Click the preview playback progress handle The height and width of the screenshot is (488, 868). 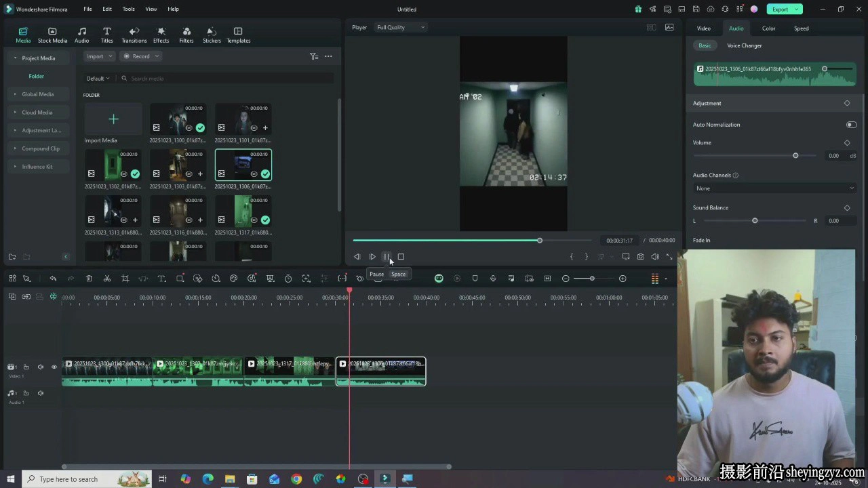click(x=540, y=241)
